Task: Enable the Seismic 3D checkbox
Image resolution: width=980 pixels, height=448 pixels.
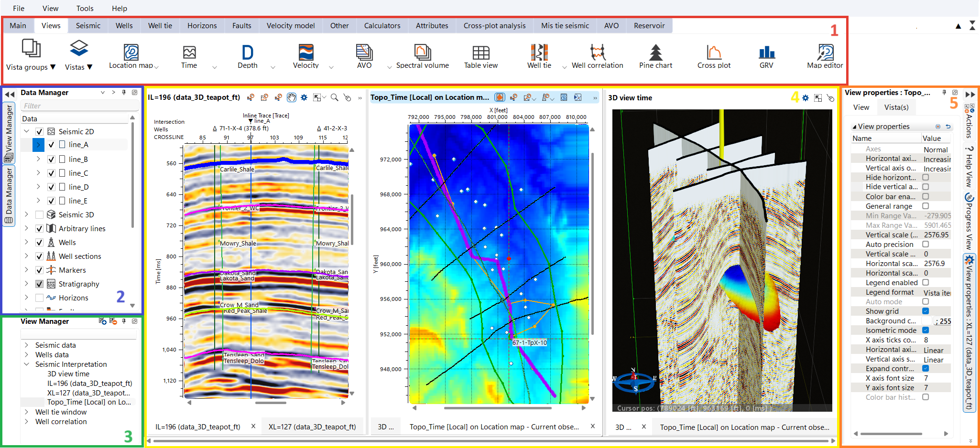Action: [x=40, y=215]
